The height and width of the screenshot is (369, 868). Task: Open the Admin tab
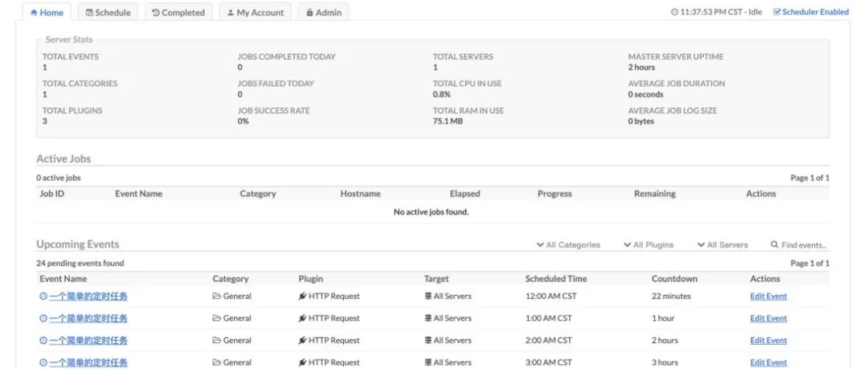pyautogui.click(x=323, y=12)
